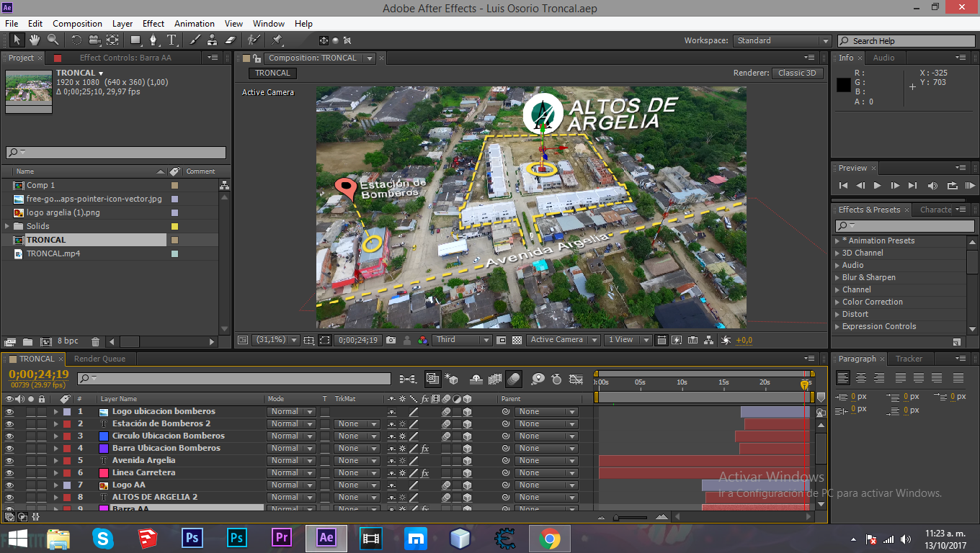Play the preview
Image resolution: width=980 pixels, height=553 pixels.
[x=877, y=185]
